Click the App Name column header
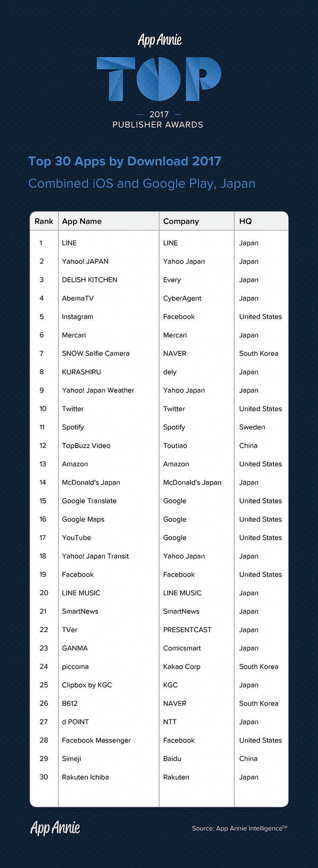 point(82,221)
